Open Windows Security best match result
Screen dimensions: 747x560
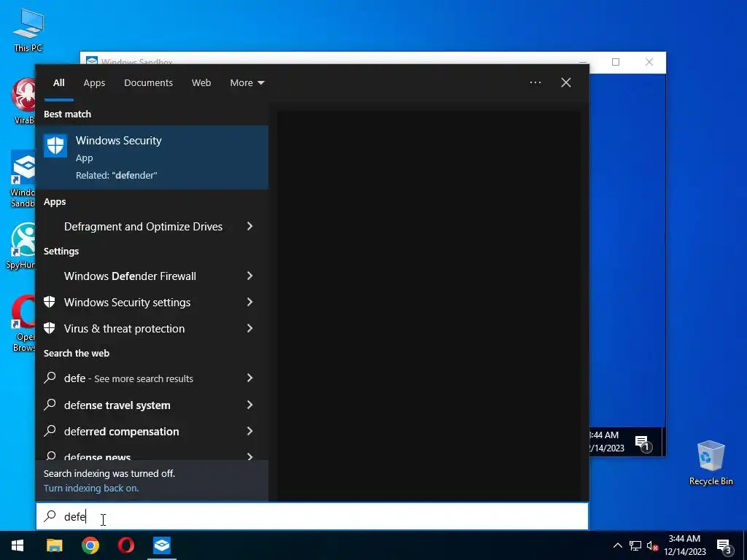pos(152,157)
